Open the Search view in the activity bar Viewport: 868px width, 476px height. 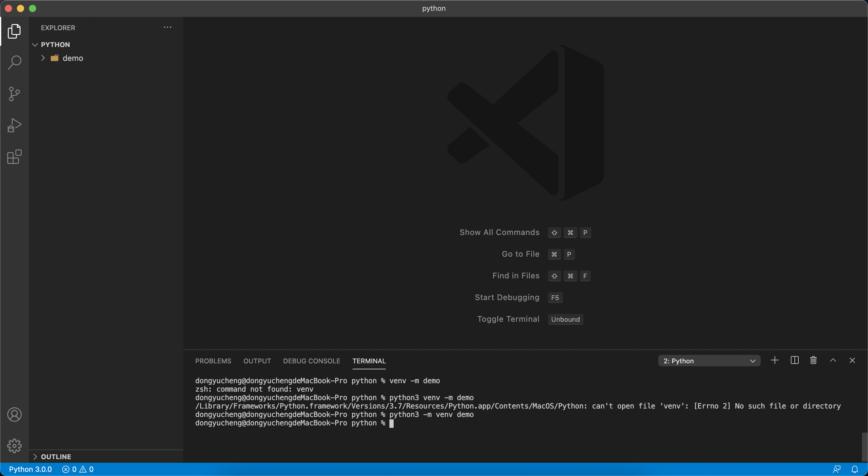click(x=14, y=62)
